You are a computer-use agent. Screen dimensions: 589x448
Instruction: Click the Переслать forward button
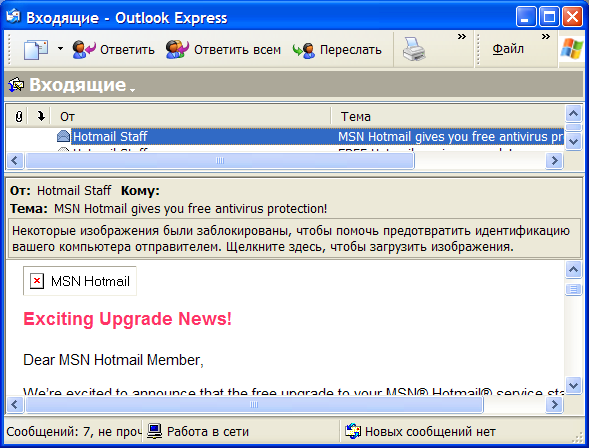click(x=337, y=50)
